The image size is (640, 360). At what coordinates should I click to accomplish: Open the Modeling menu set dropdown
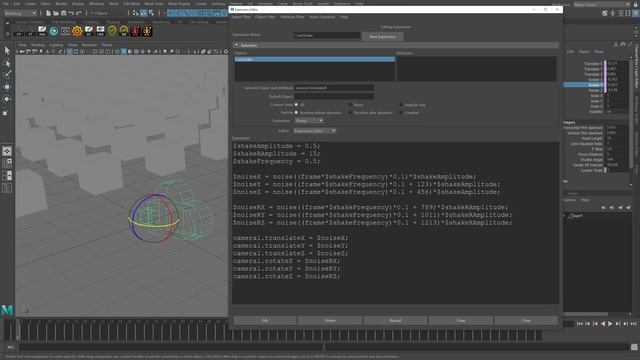(x=20, y=13)
